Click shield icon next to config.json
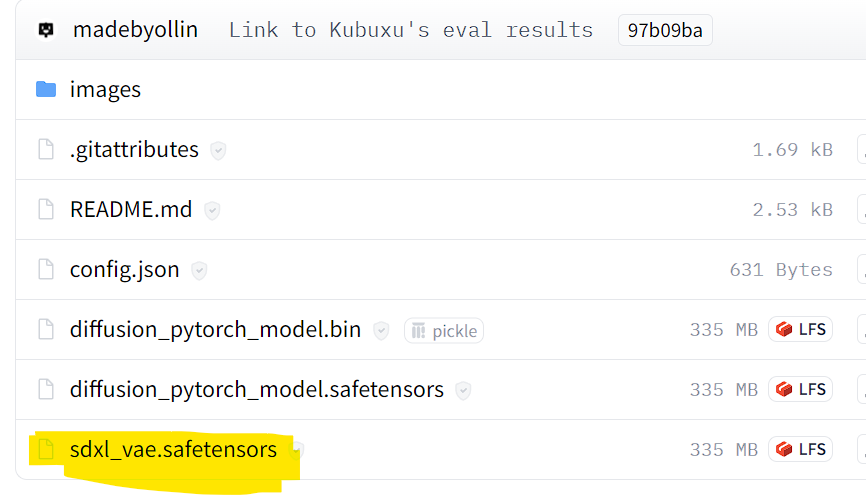This screenshot has width=866, height=499. click(x=199, y=271)
